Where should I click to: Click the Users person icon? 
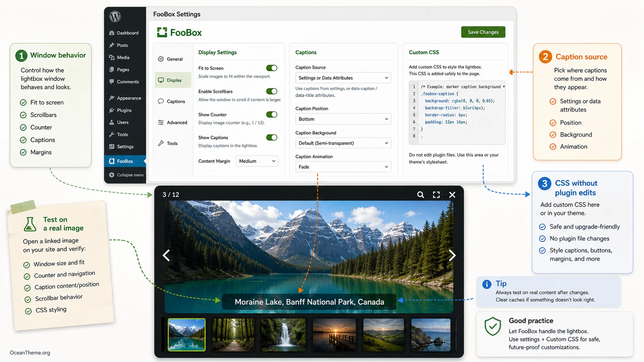(x=112, y=122)
